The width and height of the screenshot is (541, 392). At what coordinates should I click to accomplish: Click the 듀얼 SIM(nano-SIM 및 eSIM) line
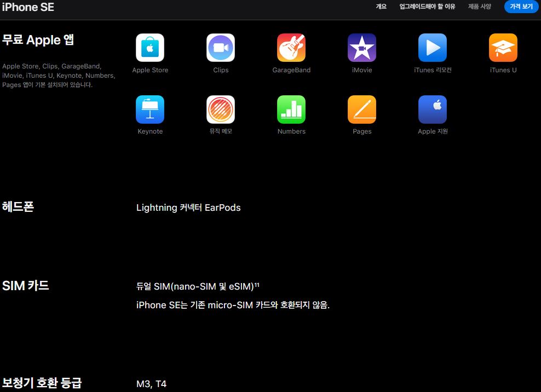coord(198,286)
